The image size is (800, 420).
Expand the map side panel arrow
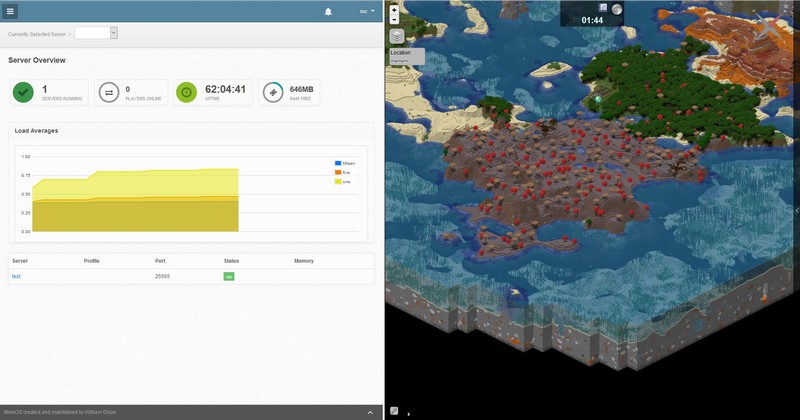point(797,210)
